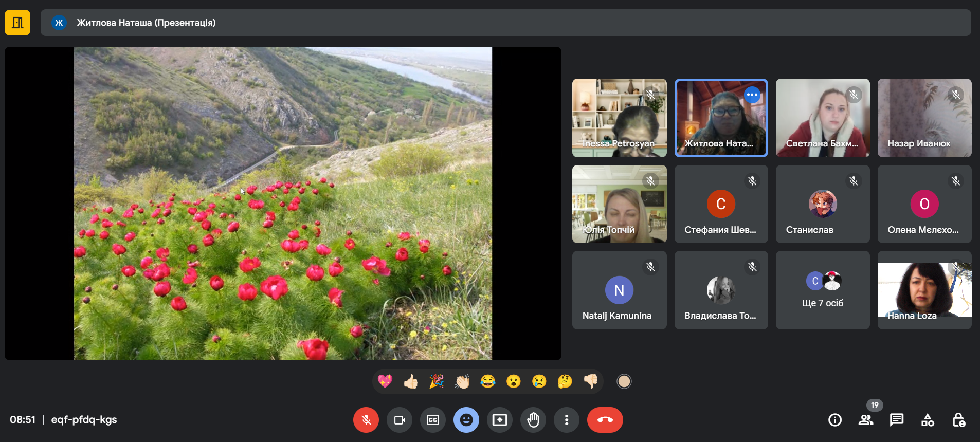The image size is (980, 442).
Task: Toggle the camera on or off
Action: (400, 420)
